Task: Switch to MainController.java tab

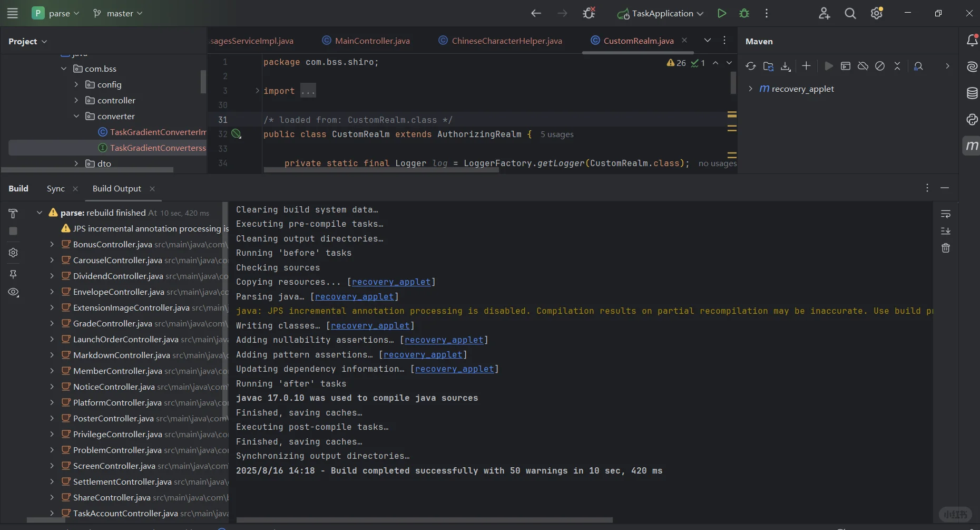Action: 372,41
